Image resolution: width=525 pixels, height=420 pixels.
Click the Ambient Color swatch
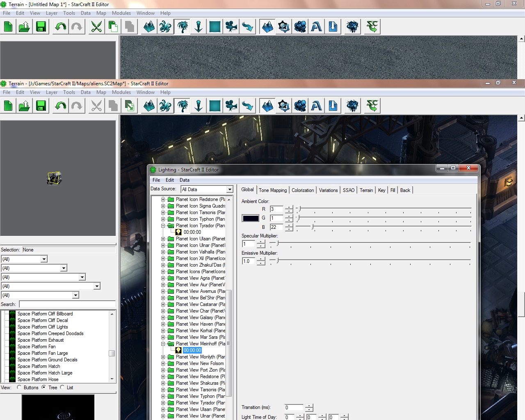(x=250, y=218)
